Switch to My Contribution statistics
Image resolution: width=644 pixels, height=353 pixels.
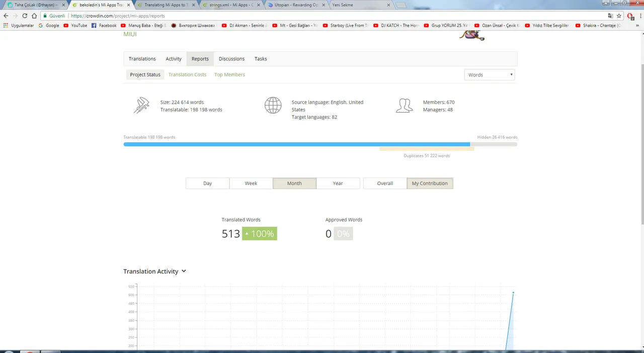(430, 184)
